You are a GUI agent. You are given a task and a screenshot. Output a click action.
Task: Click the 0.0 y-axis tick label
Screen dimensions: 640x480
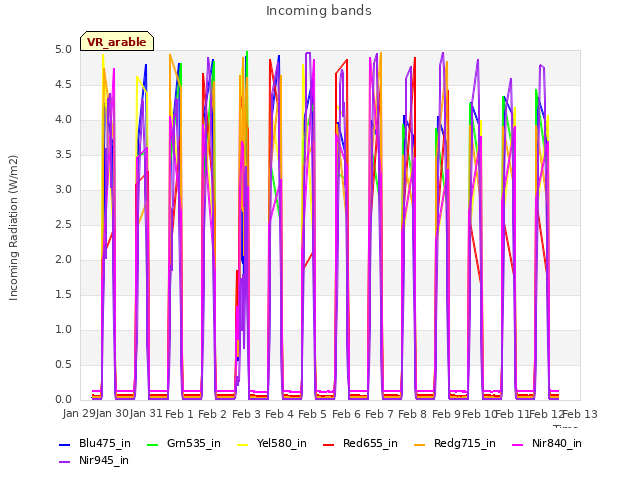coord(63,400)
